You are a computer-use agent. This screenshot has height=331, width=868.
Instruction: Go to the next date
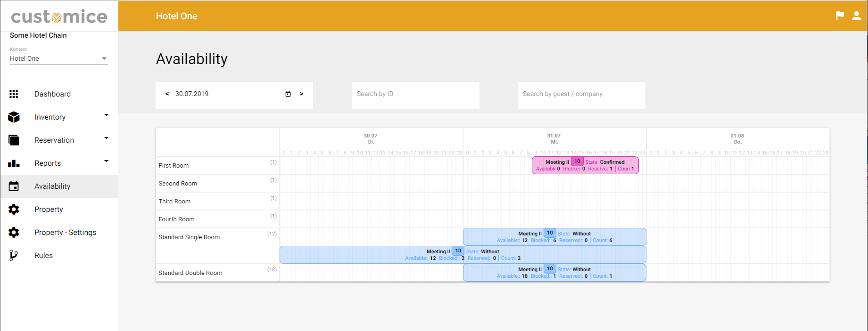pos(302,94)
